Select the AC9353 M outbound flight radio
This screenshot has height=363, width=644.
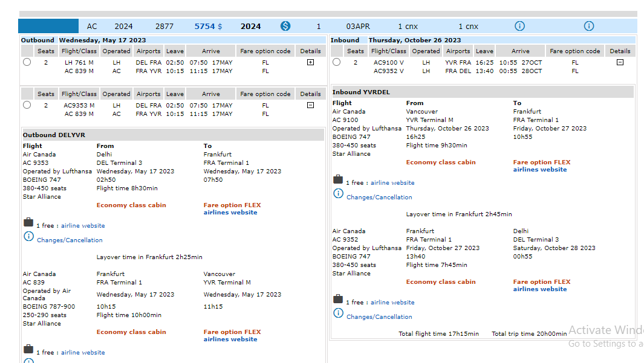point(27,105)
